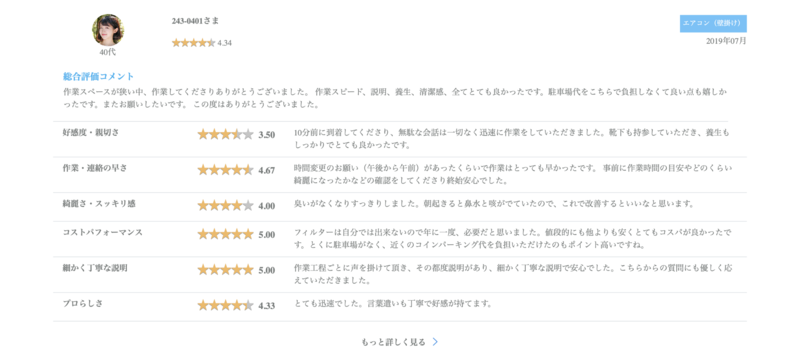Select the プロらしさ row label
The height and width of the screenshot is (363, 800).
pyautogui.click(x=83, y=303)
